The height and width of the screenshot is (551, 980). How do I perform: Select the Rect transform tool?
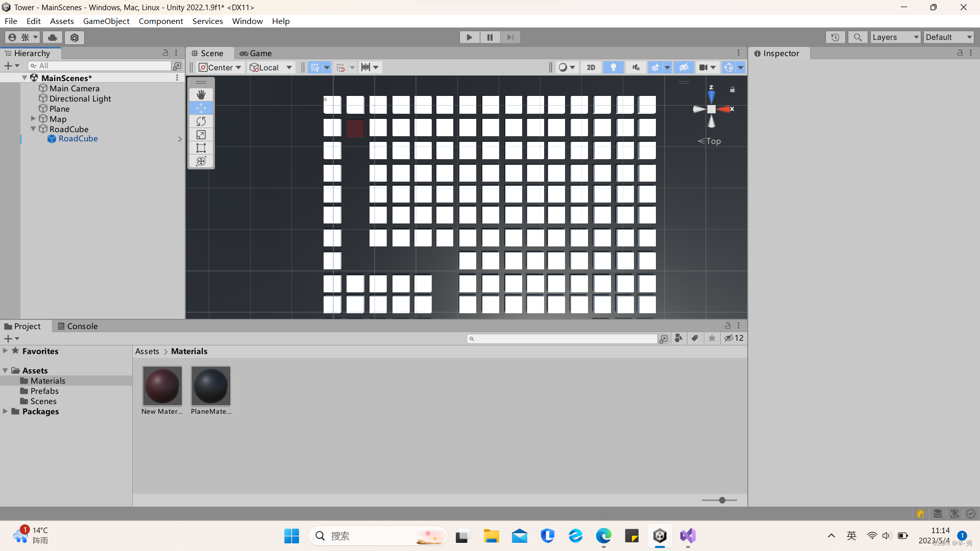pos(201,148)
